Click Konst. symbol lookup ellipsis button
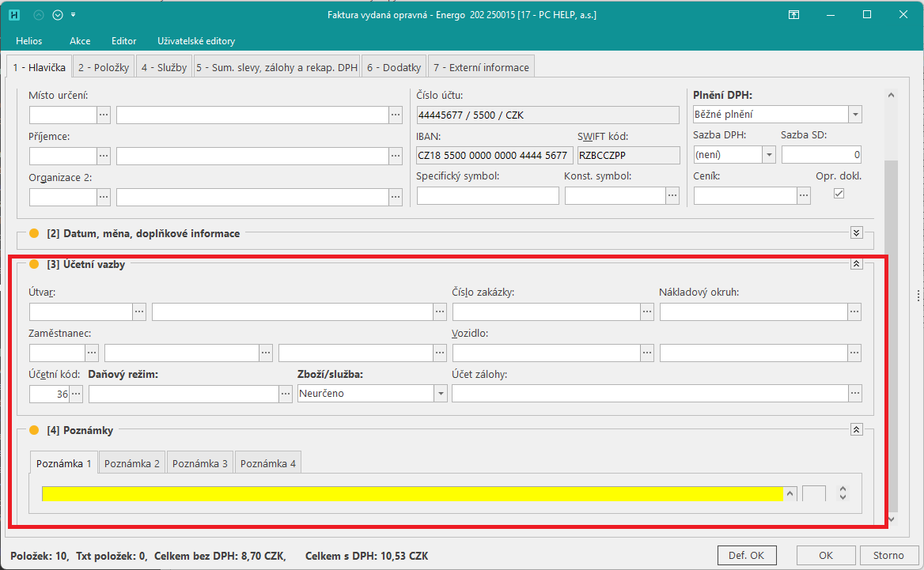The height and width of the screenshot is (570, 924). [672, 195]
